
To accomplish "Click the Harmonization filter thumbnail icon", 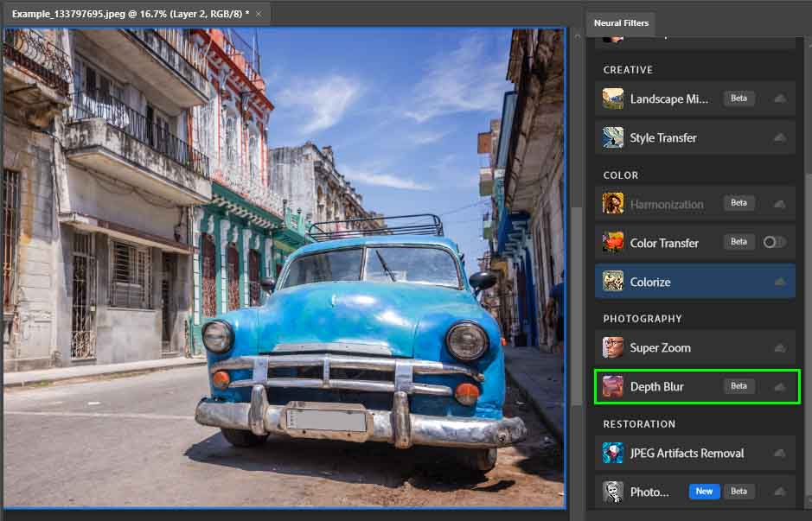I will [x=612, y=203].
